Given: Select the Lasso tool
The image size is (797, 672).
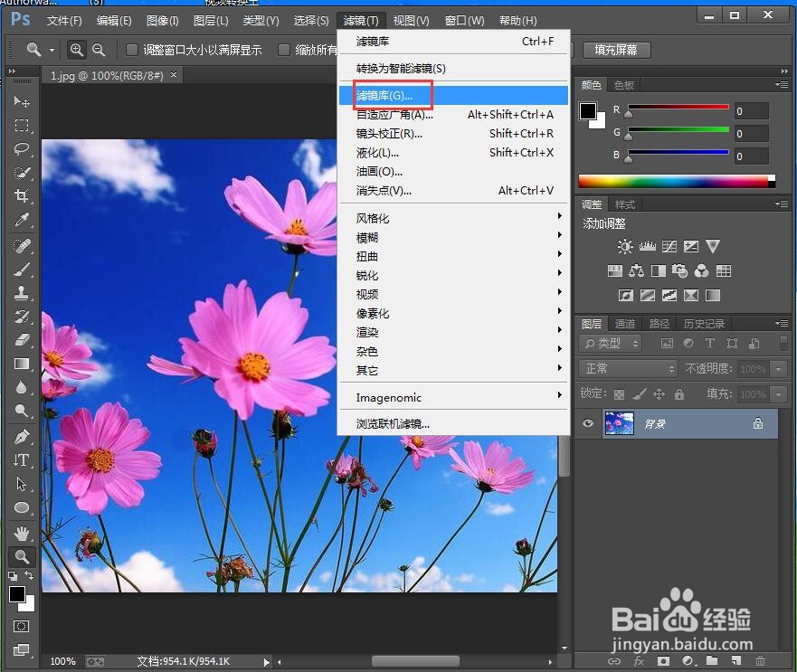Looking at the screenshot, I should click(x=22, y=149).
